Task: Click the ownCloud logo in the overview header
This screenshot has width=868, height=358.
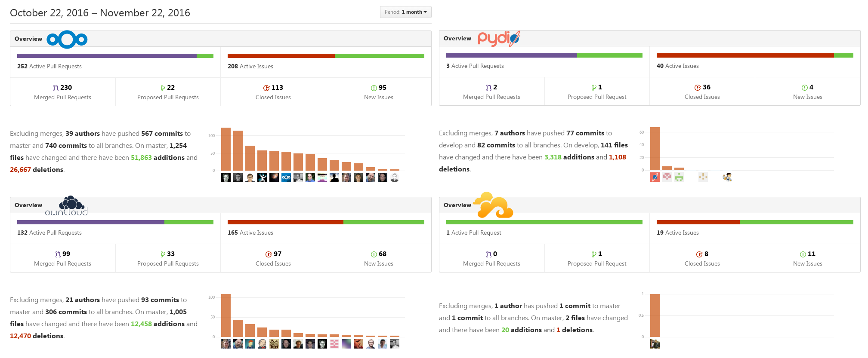Action: tap(67, 206)
